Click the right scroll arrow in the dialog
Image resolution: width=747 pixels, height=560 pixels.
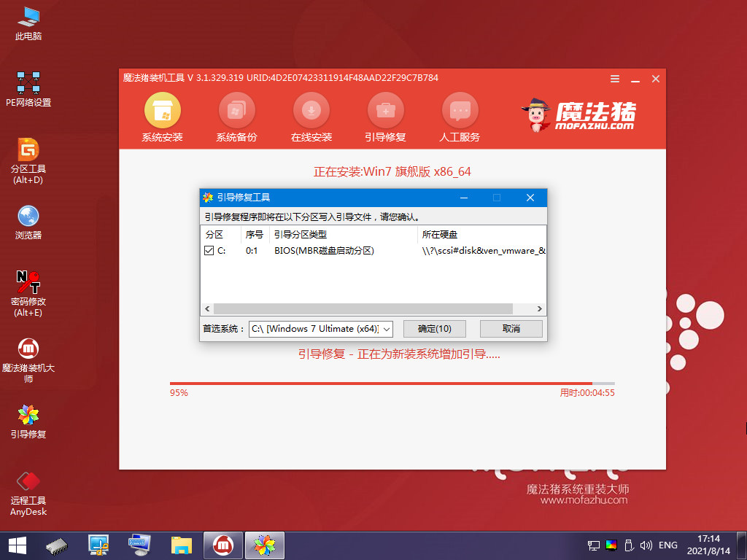pyautogui.click(x=539, y=308)
